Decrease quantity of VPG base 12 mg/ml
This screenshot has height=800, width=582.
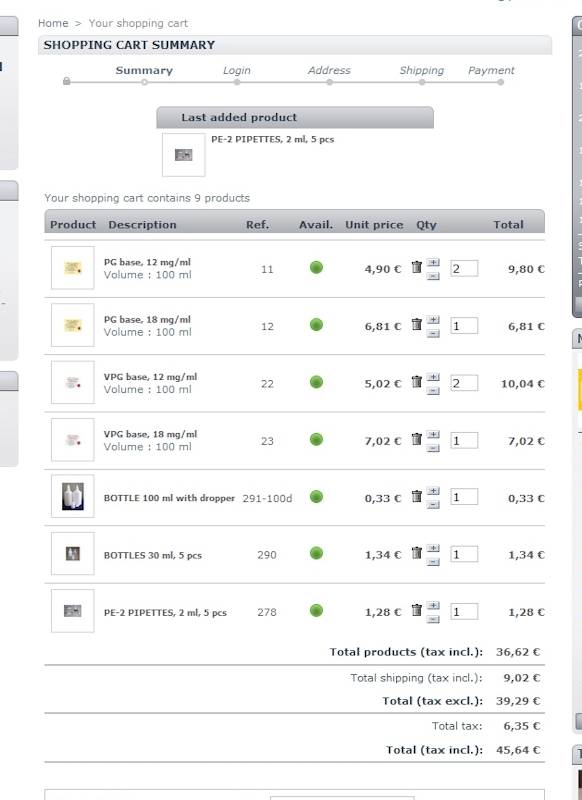pos(433,391)
